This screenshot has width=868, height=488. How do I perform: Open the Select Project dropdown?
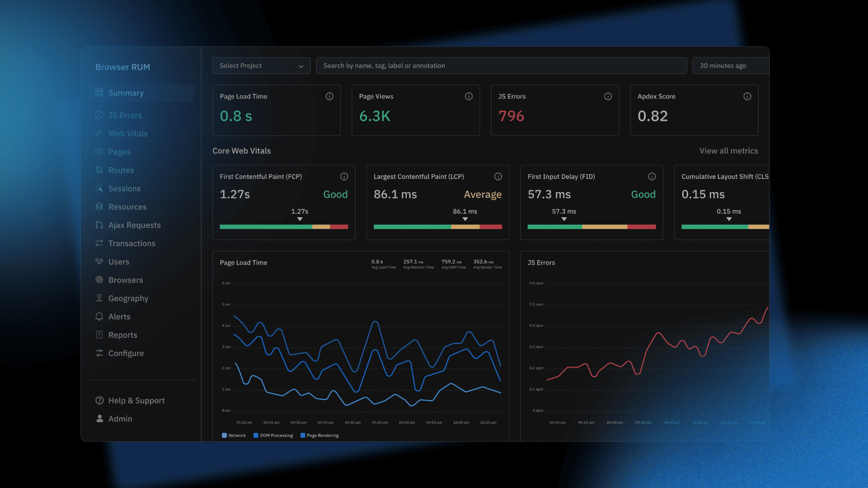[x=261, y=65]
